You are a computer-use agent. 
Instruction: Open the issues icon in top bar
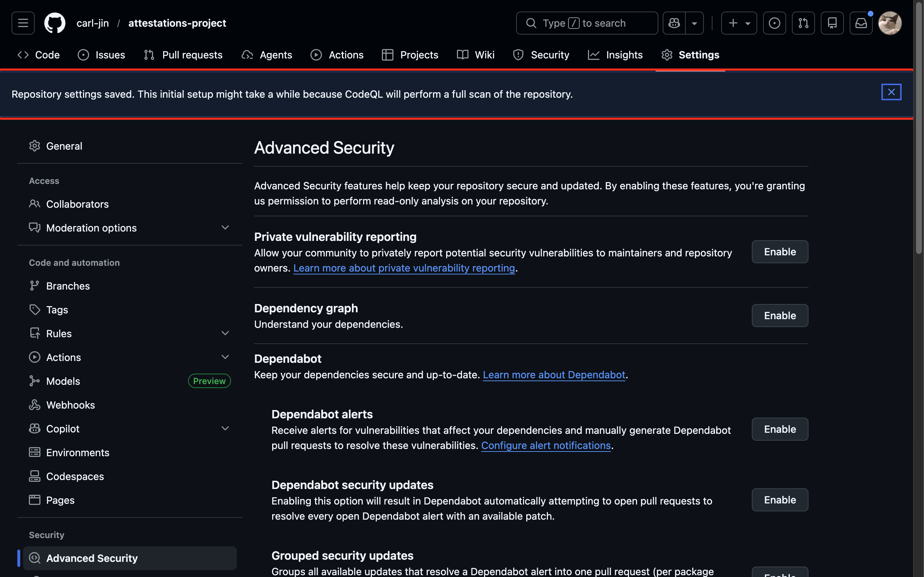[774, 23]
